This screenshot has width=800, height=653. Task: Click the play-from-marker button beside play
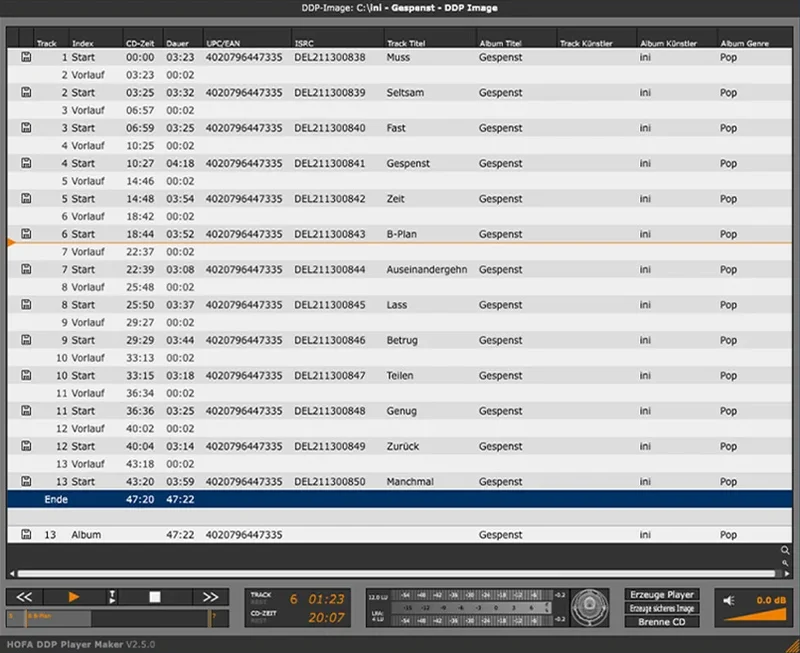tap(112, 597)
